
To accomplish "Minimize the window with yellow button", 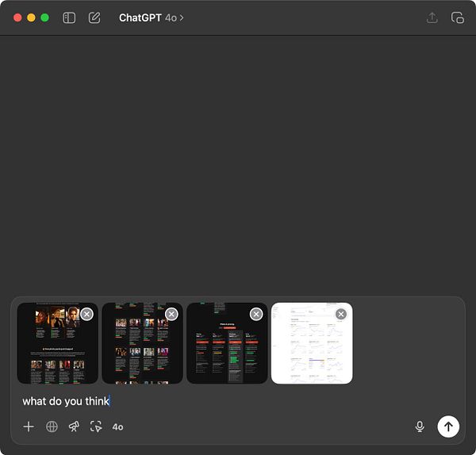I will (x=31, y=17).
